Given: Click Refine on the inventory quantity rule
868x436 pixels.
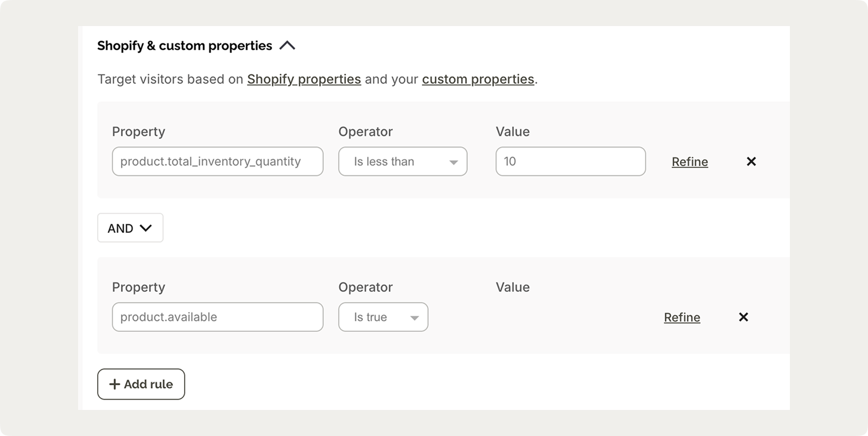Looking at the screenshot, I should (x=690, y=162).
